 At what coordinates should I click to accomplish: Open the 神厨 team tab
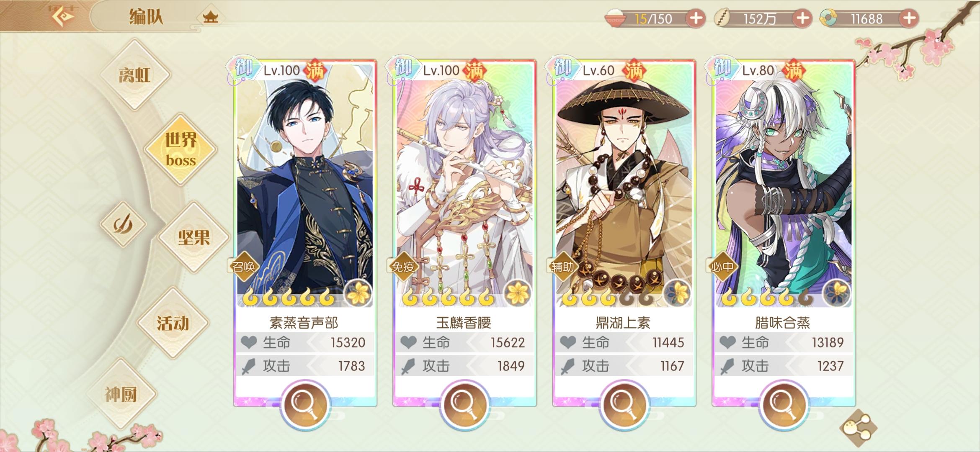pos(121,394)
